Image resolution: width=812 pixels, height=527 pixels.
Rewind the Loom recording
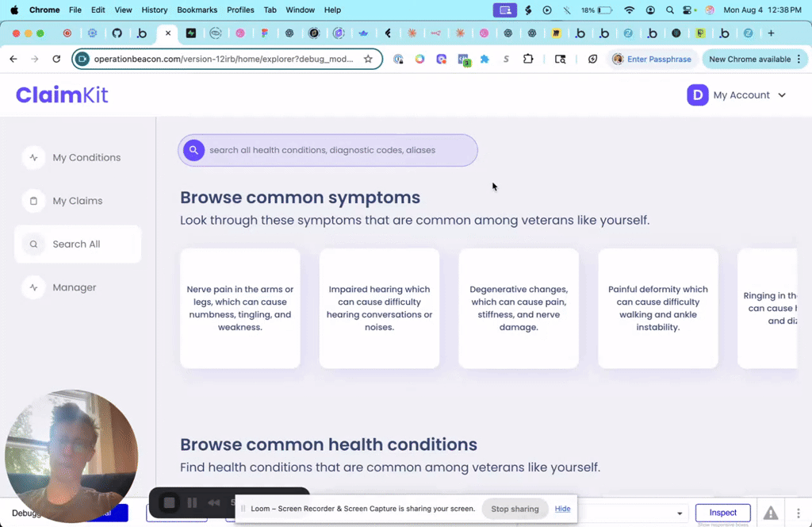[x=213, y=502]
